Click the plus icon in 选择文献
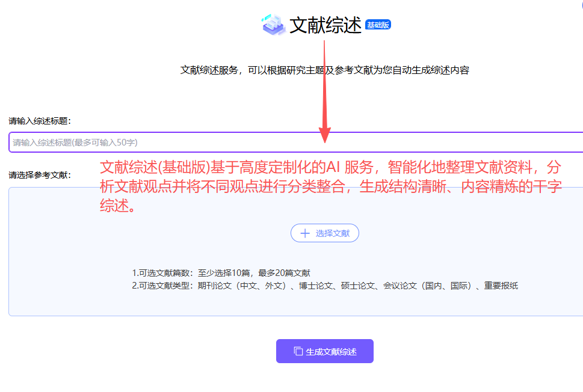Image resolution: width=583 pixels, height=392 pixels. (x=305, y=233)
